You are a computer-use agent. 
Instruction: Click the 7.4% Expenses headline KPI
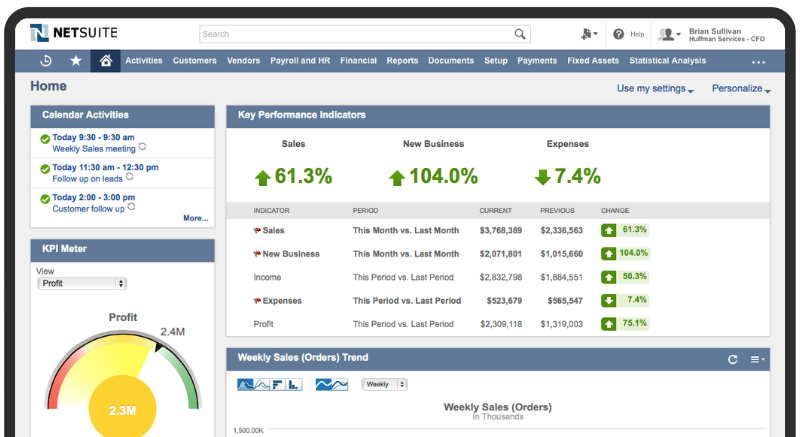567,176
